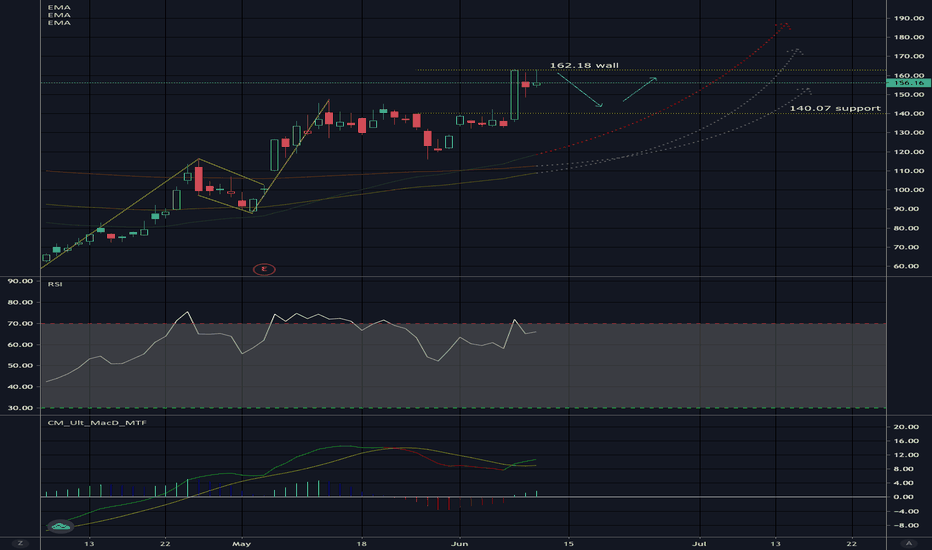Screen dimensions: 932x550
Task: Click the '15' date label on the time axis
Action: tap(569, 543)
